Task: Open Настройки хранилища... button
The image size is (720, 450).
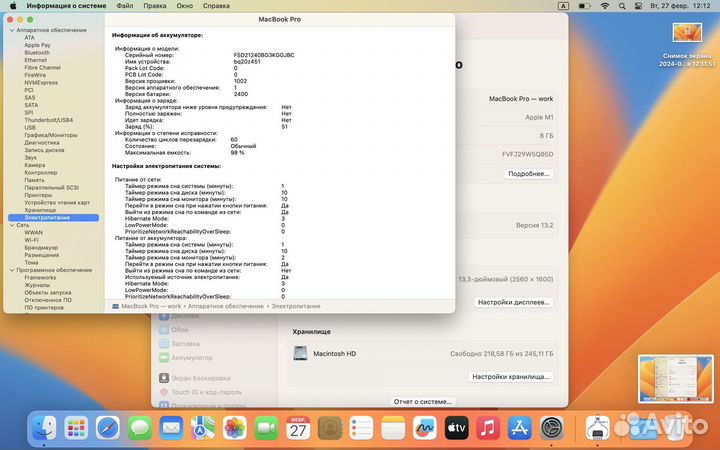Action: coord(511,377)
